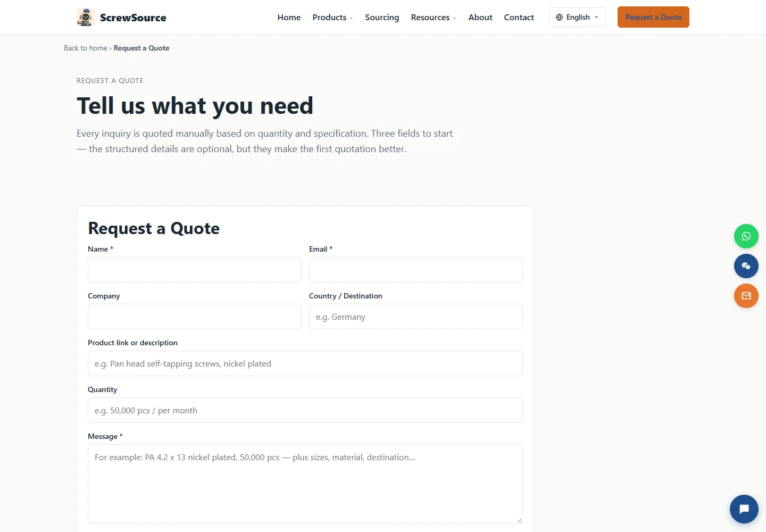Click inside the Message textarea
Image resolution: width=766 pixels, height=532 pixels.
click(x=305, y=484)
